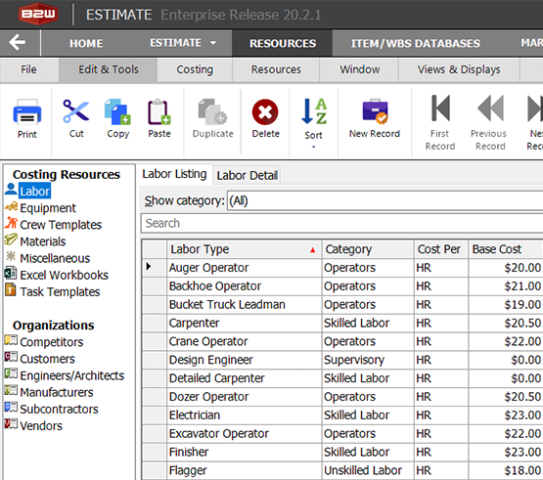543x480 pixels.
Task: Click the back arrow icon
Action: pos(17,43)
